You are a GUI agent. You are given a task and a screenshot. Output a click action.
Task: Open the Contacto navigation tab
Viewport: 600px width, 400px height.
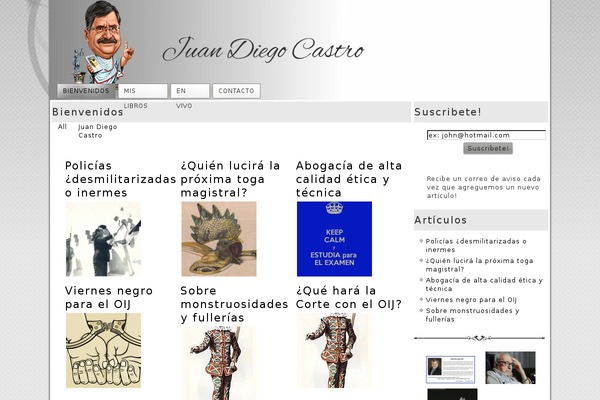[236, 91]
